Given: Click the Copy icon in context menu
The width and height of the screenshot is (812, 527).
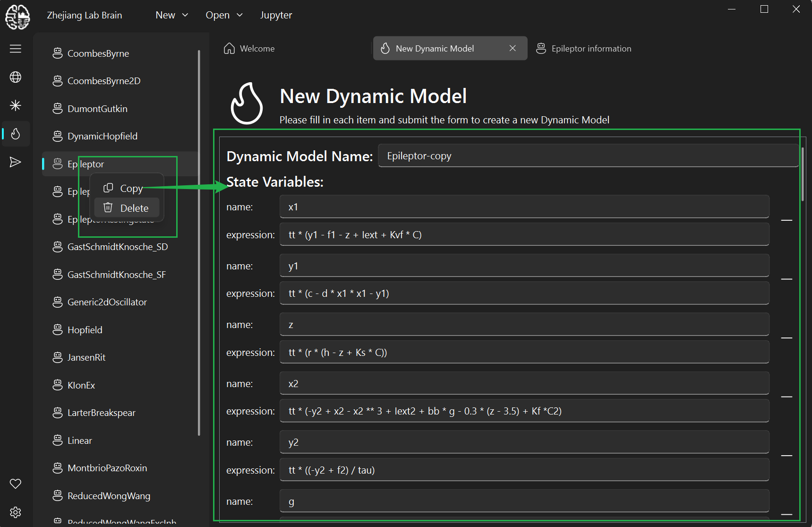Looking at the screenshot, I should (x=108, y=188).
